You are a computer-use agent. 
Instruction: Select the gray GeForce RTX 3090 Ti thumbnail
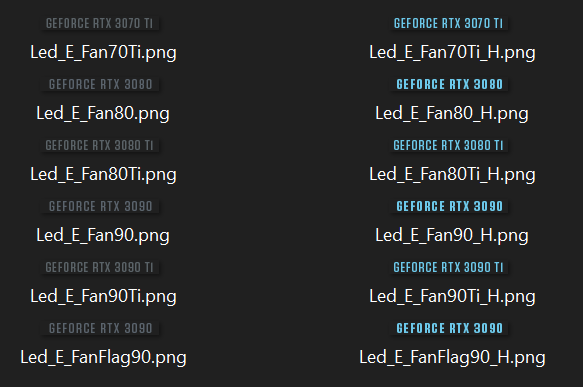click(100, 267)
